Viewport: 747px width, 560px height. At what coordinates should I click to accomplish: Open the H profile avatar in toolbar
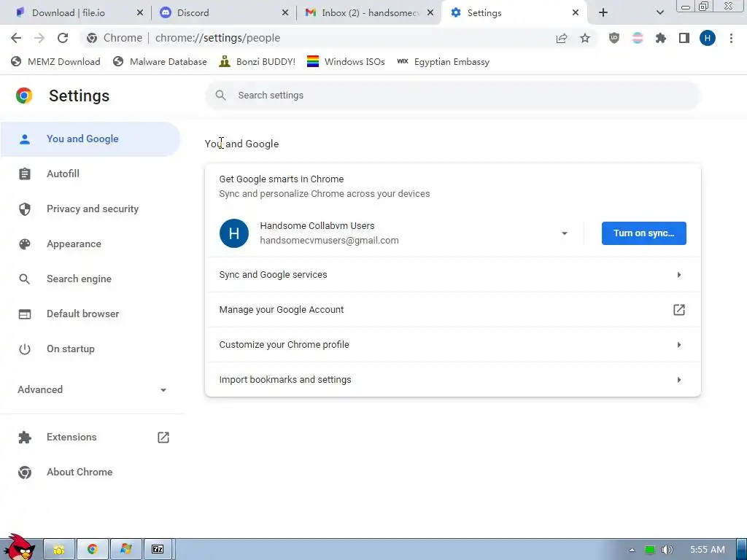pos(708,38)
